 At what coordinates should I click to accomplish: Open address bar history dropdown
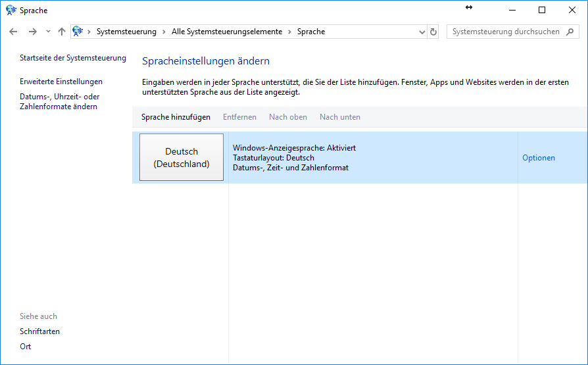click(422, 32)
